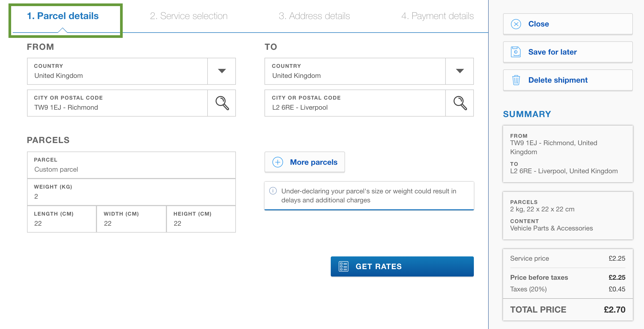Select the Parcel details tab
The width and height of the screenshot is (644, 329).
click(x=63, y=16)
